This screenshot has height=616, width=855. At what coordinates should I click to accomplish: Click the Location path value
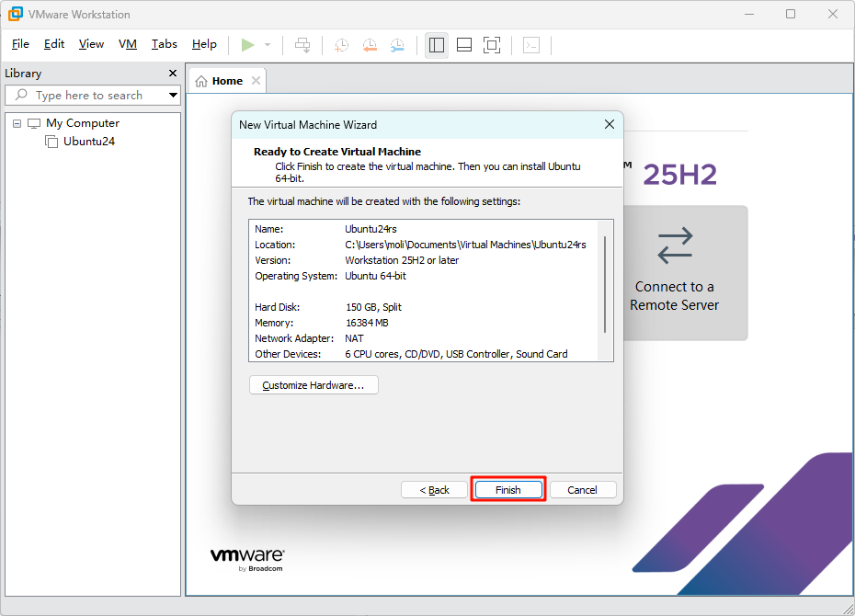click(x=466, y=245)
